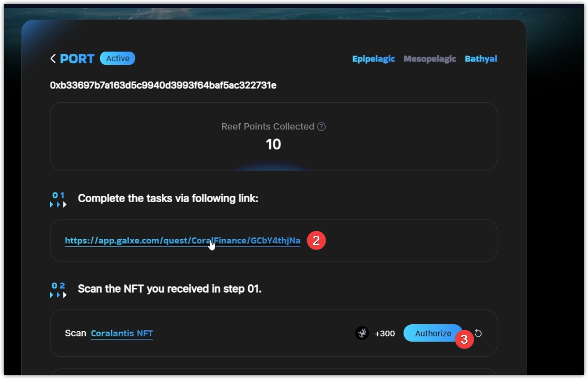This screenshot has height=379, width=588.
Task: Switch to the Epipelagic tab
Action: coord(373,59)
